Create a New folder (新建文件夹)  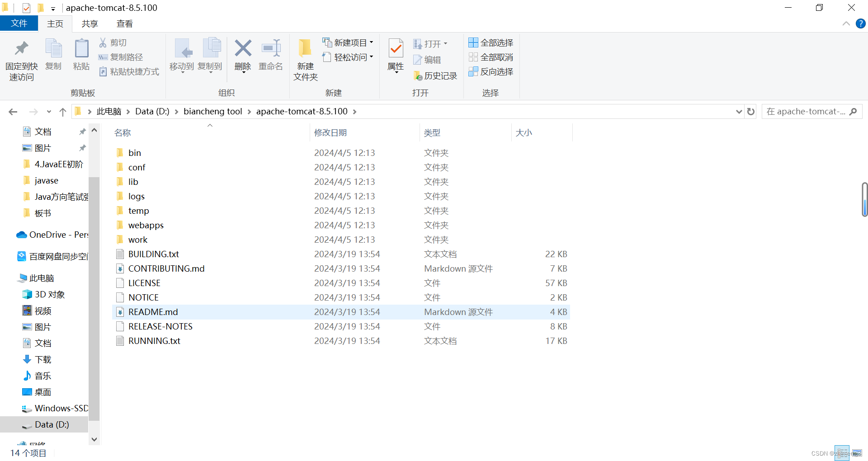[x=306, y=60]
